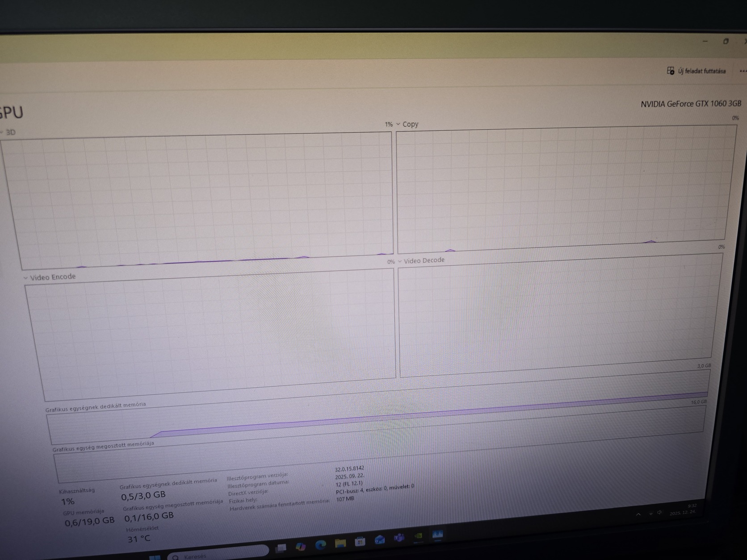
Task: Open Microsoft Store from the taskbar
Action: coord(360,541)
